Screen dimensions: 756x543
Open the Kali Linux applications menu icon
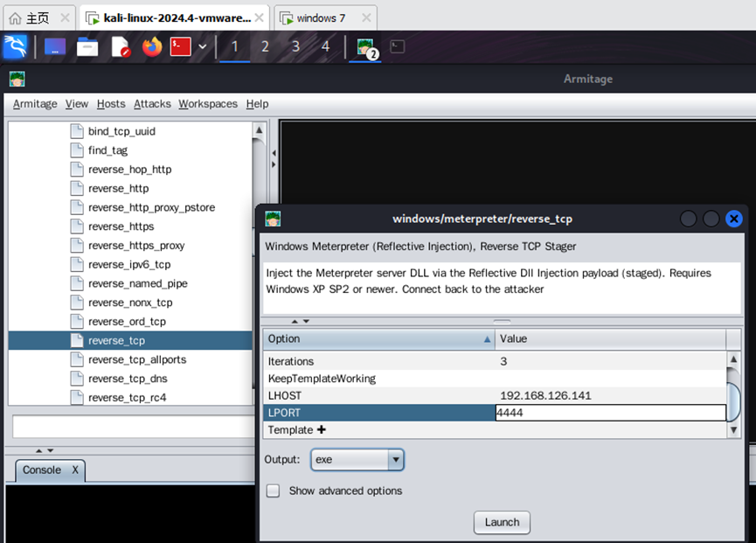15,46
